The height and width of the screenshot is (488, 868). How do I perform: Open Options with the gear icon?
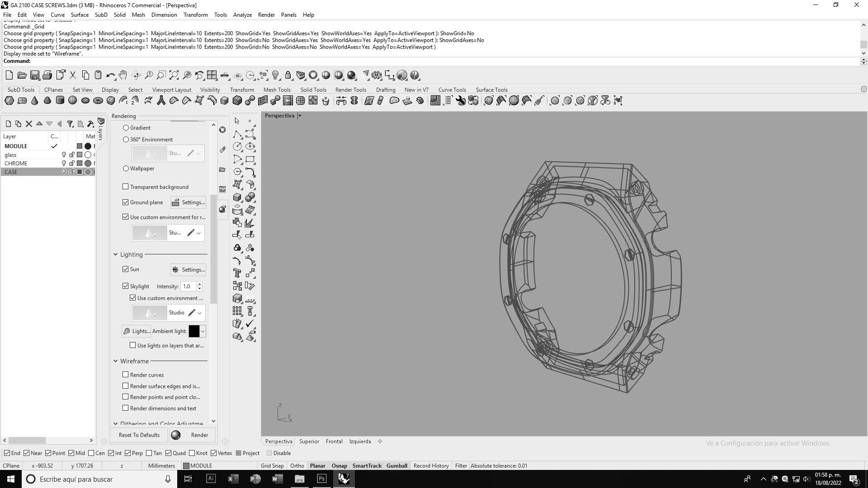click(x=377, y=75)
